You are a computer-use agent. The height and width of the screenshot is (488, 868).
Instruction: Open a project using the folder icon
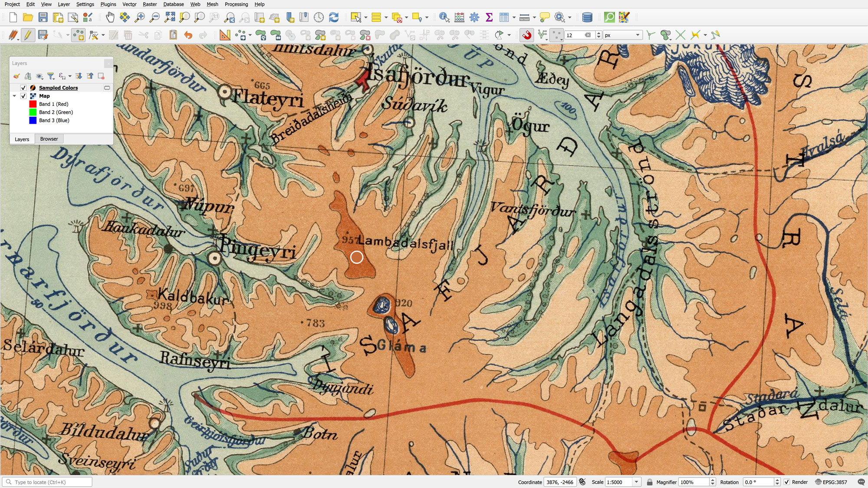coord(28,17)
